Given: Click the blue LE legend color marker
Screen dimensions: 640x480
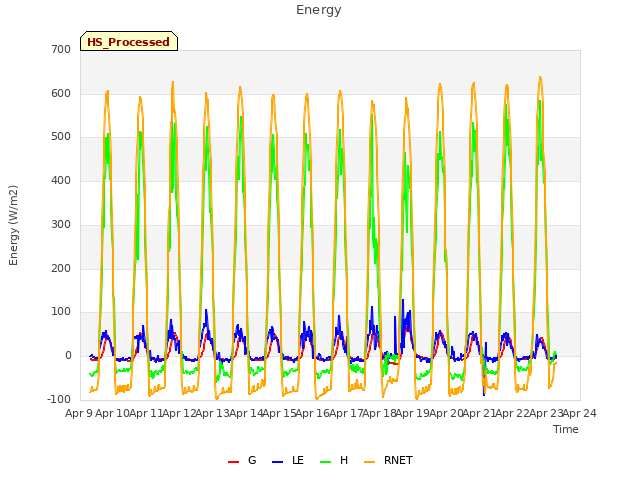Looking at the screenshot, I should pos(277,462).
